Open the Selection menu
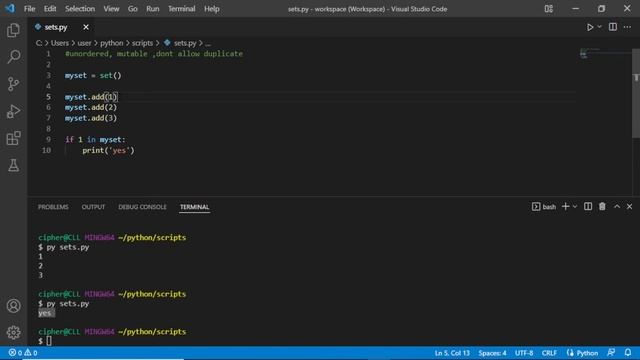640x360 pixels. point(80,9)
